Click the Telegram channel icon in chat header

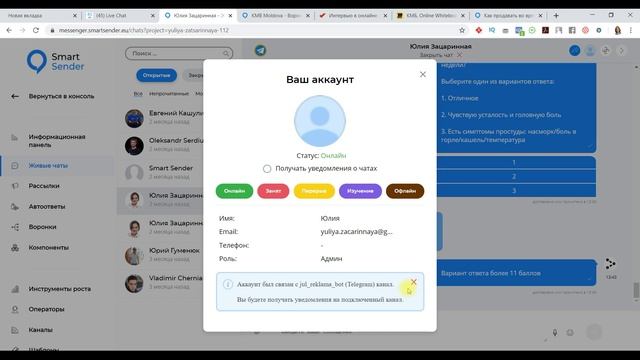click(x=260, y=50)
